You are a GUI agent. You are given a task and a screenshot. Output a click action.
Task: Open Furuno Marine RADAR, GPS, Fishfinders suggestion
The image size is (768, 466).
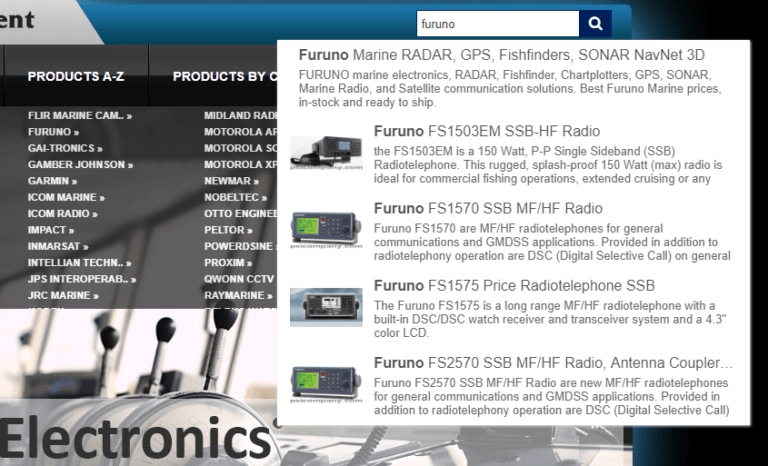point(501,55)
